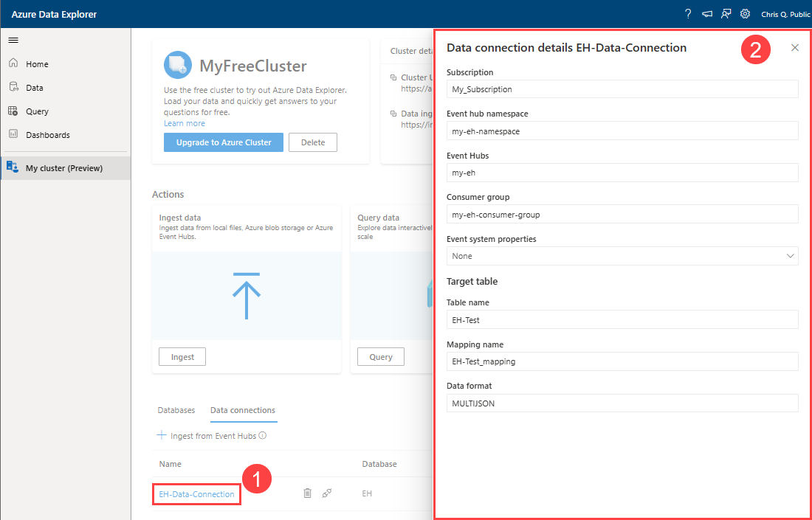Click the MyFreeCluster heading text
This screenshot has height=520, width=812.
pyautogui.click(x=253, y=66)
